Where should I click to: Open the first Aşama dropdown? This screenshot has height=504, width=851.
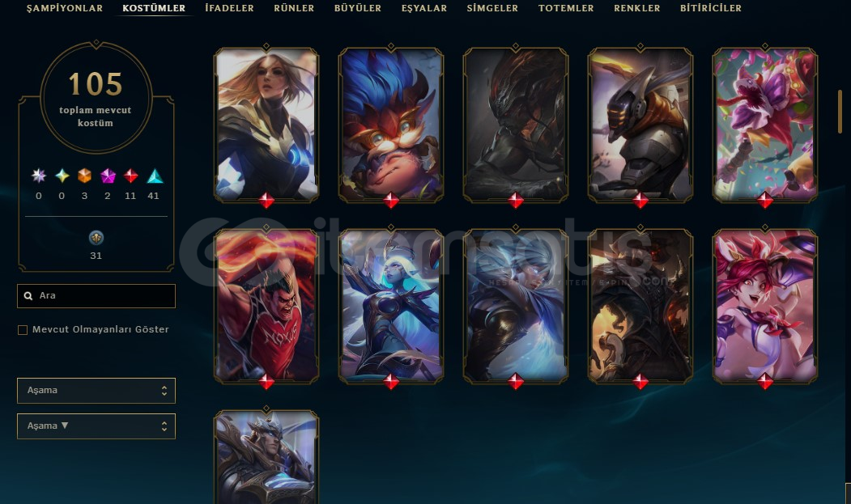pos(96,391)
